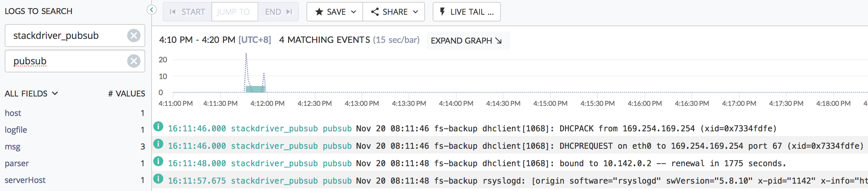Collapse the left sidebar panel
The width and height of the screenshot is (868, 191).
pyautogui.click(x=152, y=10)
